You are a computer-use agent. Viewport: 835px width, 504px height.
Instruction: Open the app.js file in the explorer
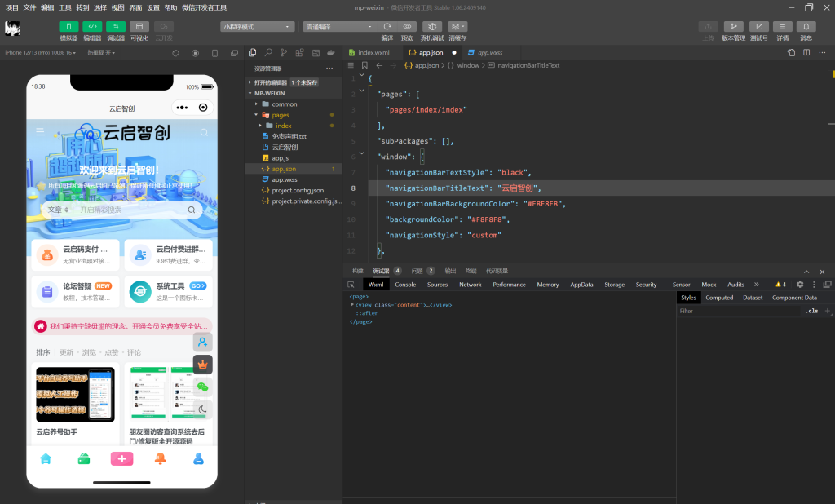[x=293, y=158]
